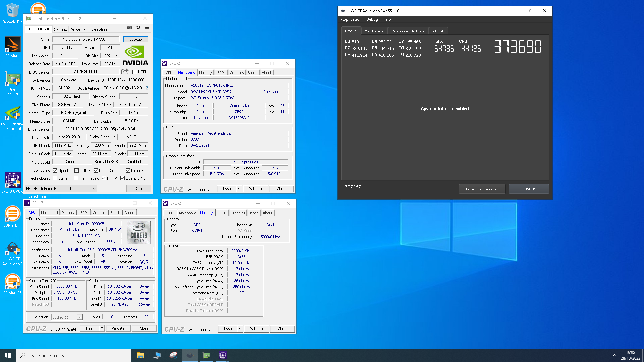
Task: Open About tab in HWBOT Aquamark
Action: (438, 31)
